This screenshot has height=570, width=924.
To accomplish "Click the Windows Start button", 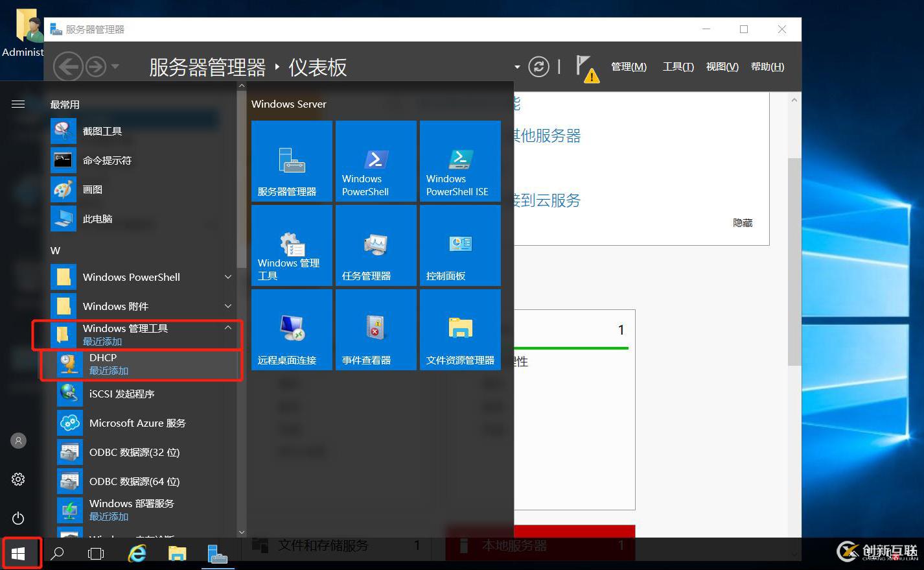I will tap(19, 553).
